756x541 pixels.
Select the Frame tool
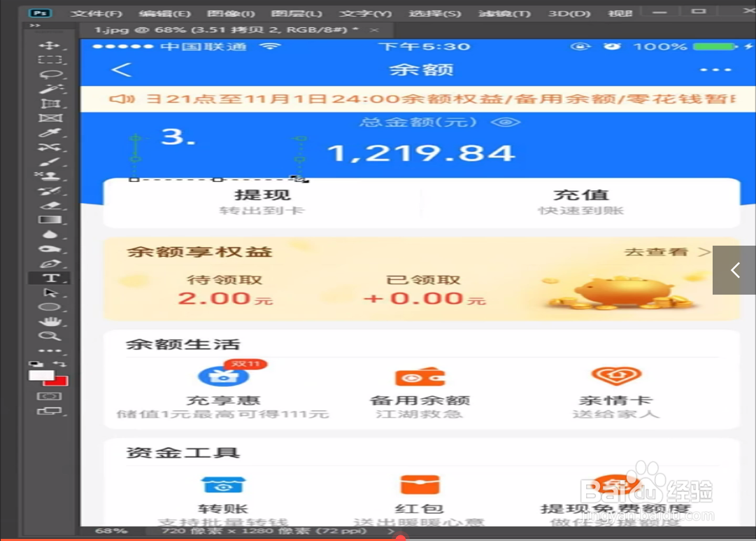[50, 118]
